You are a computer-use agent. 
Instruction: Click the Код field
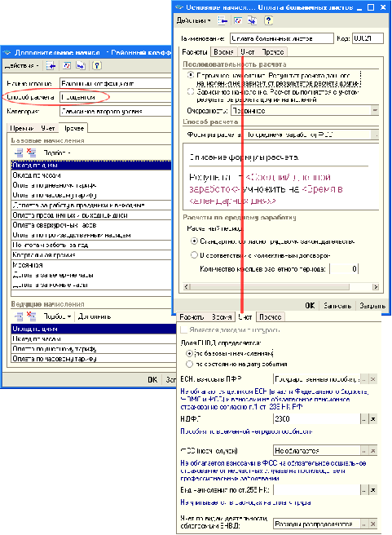click(x=368, y=38)
